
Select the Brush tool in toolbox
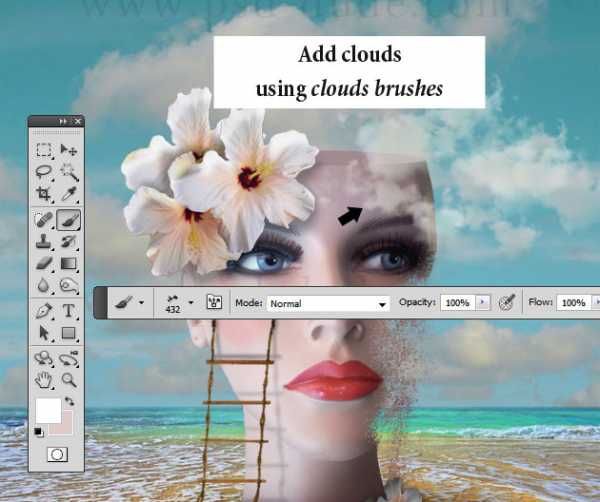coord(69,219)
